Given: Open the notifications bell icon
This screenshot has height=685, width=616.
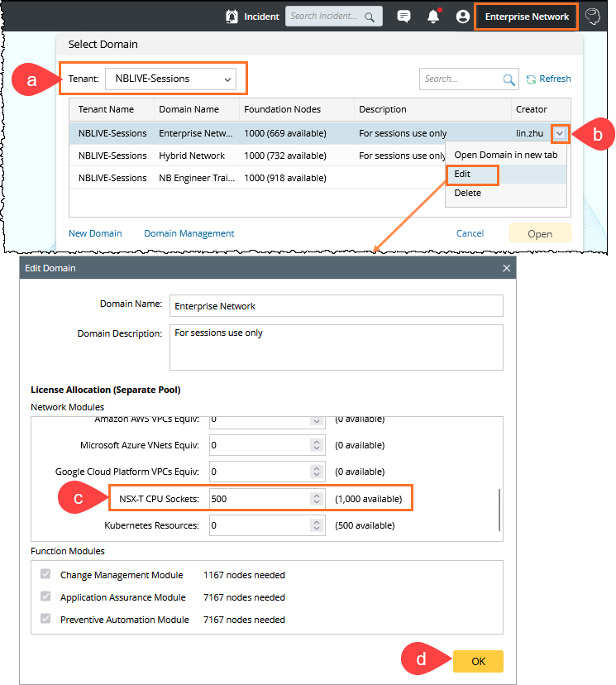Looking at the screenshot, I should (x=433, y=17).
